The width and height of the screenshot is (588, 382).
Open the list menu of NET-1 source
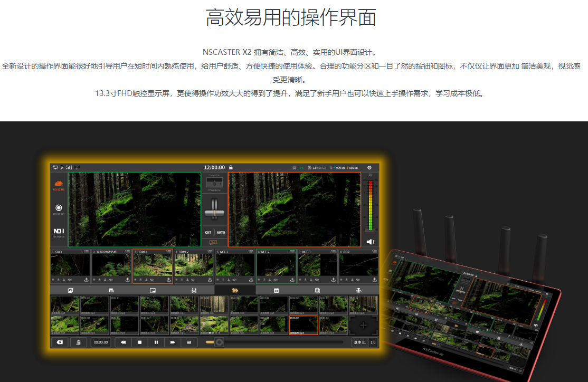point(251,252)
